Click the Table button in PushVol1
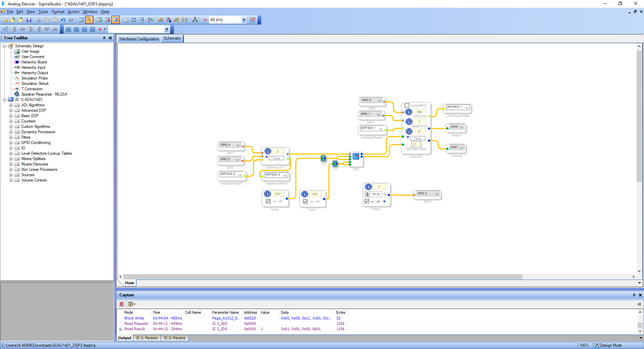Image resolution: width=644 pixels, height=349 pixels. (417, 138)
